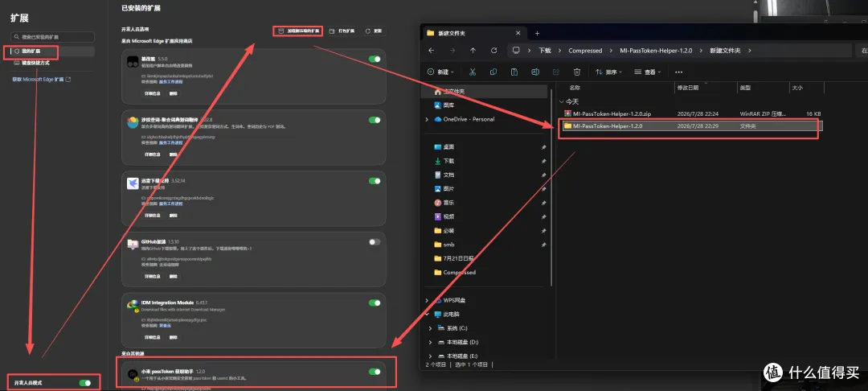Click the Cut scissors icon in Explorer toolbar
Image resolution: width=868 pixels, height=391 pixels.
tap(473, 72)
